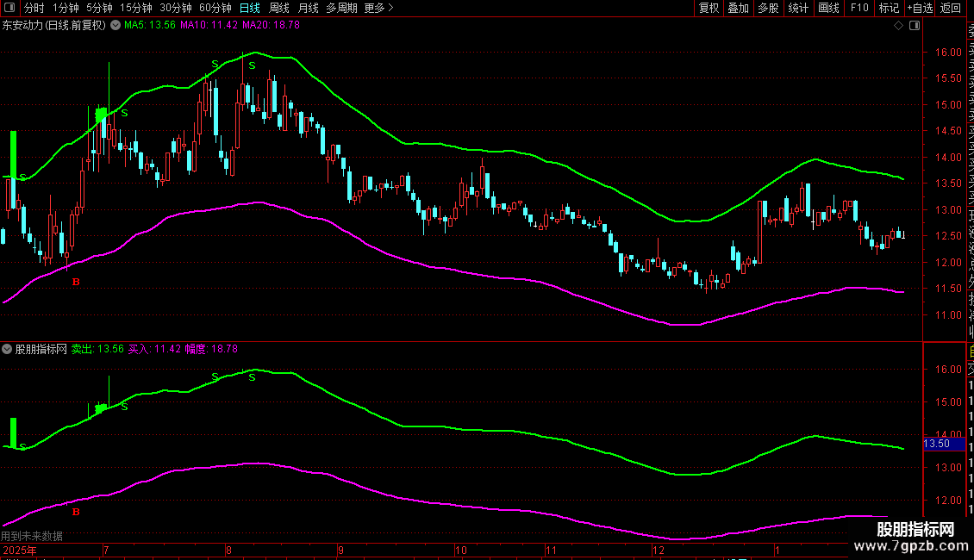Click the 返回 back button
974x560 pixels.
point(951,9)
